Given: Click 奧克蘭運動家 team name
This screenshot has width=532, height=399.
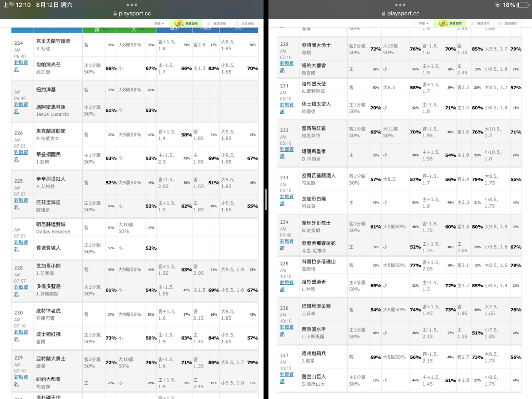Looking at the screenshot, I should [x=51, y=131].
